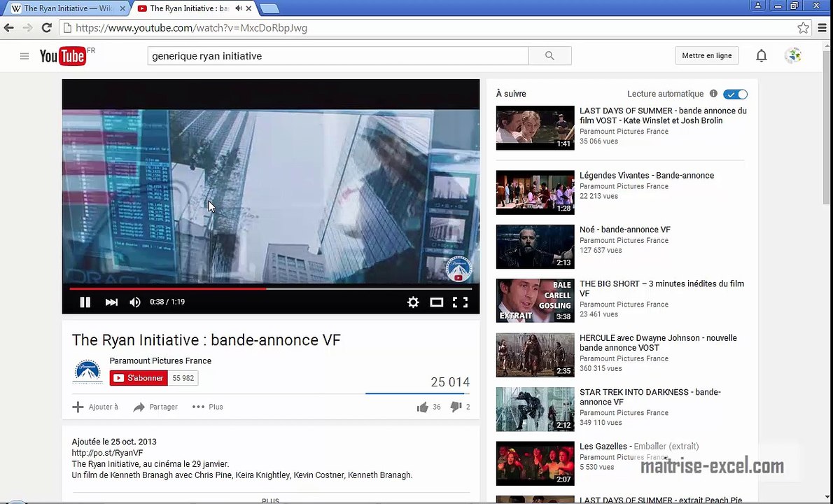Image resolution: width=833 pixels, height=504 pixels.
Task: Open the notifications bell
Action: (762, 56)
